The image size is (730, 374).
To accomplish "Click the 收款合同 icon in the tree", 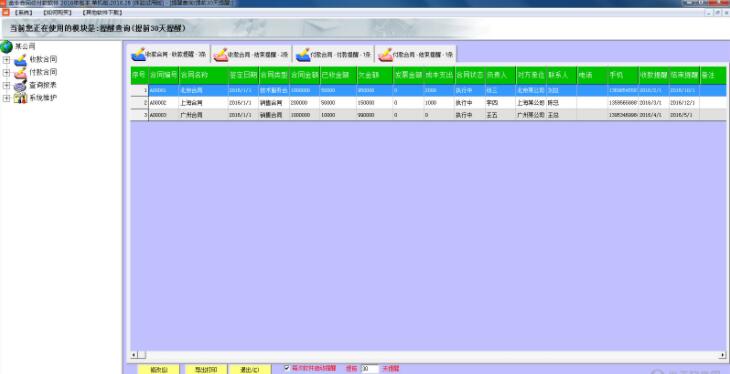I will [20, 60].
